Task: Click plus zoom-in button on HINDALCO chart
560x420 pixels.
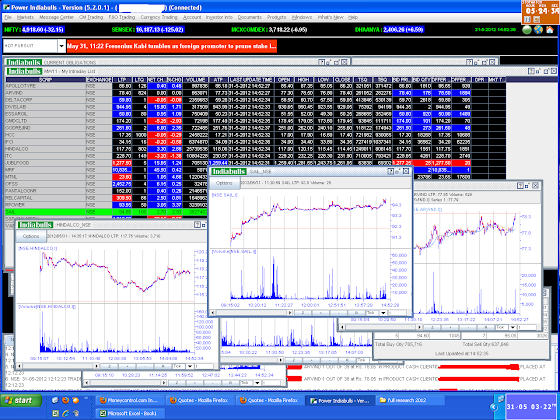Action: tap(127, 366)
